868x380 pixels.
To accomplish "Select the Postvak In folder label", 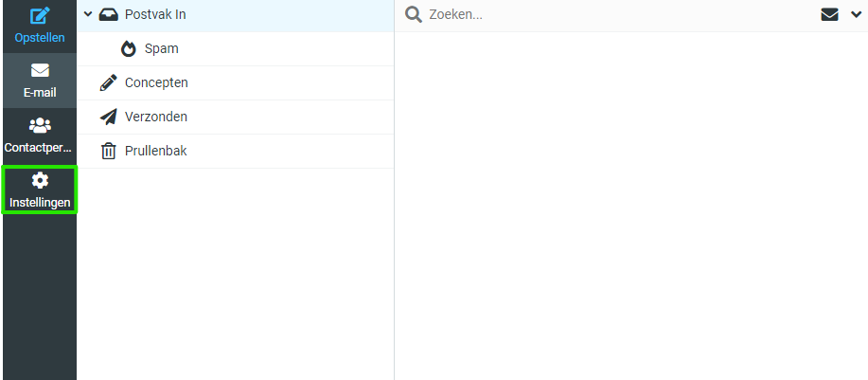I will (x=155, y=14).
